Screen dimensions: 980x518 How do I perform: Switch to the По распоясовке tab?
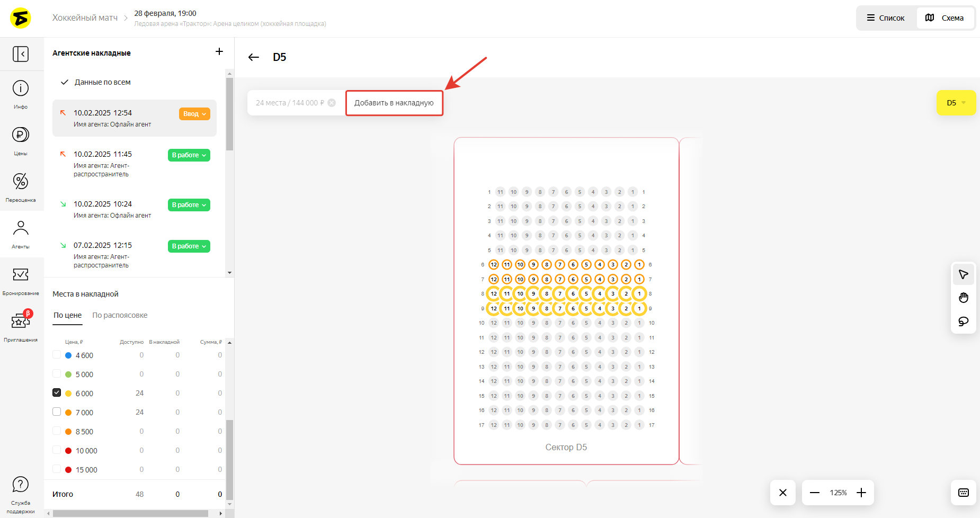click(120, 315)
